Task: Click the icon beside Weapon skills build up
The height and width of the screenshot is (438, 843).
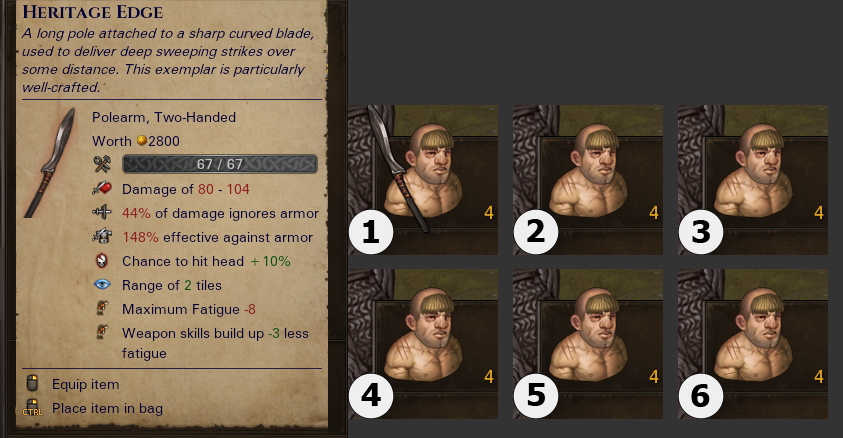Action: point(102,332)
